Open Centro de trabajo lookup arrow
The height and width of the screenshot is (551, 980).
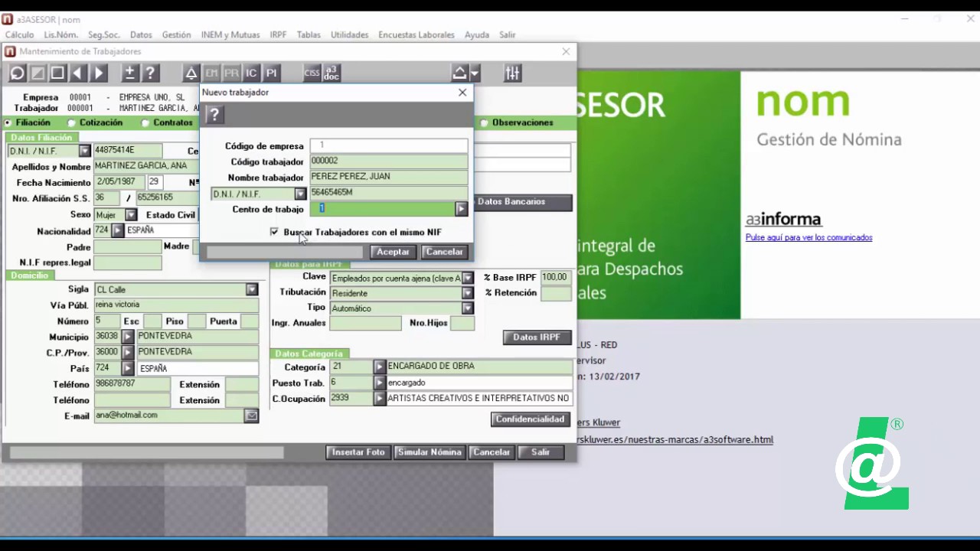click(461, 209)
